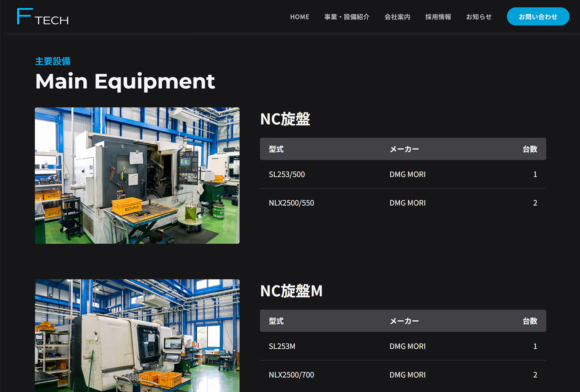Click メーカー header in the NC旋盤 table
The image size is (580, 392).
(404, 149)
